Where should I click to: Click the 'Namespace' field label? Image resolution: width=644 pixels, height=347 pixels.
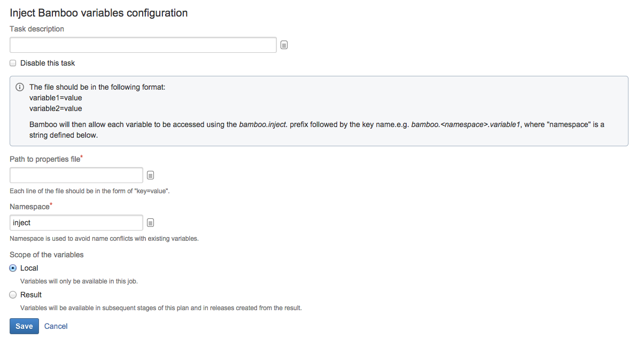pyautogui.click(x=30, y=207)
